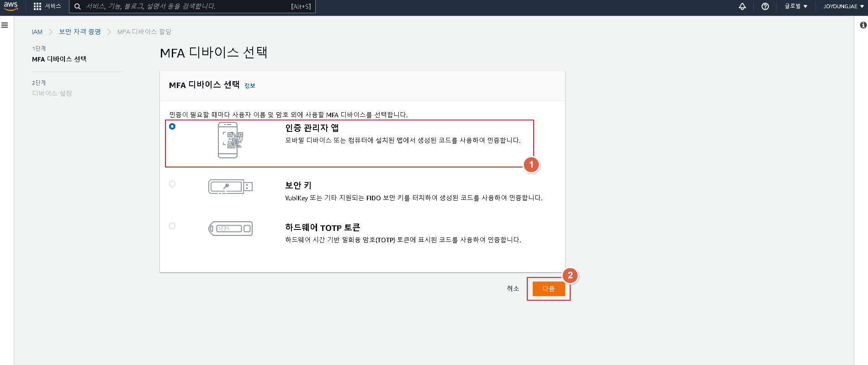Select step 2 디바이스 설정
Viewport: 868px width, 365px height.
tap(52, 93)
